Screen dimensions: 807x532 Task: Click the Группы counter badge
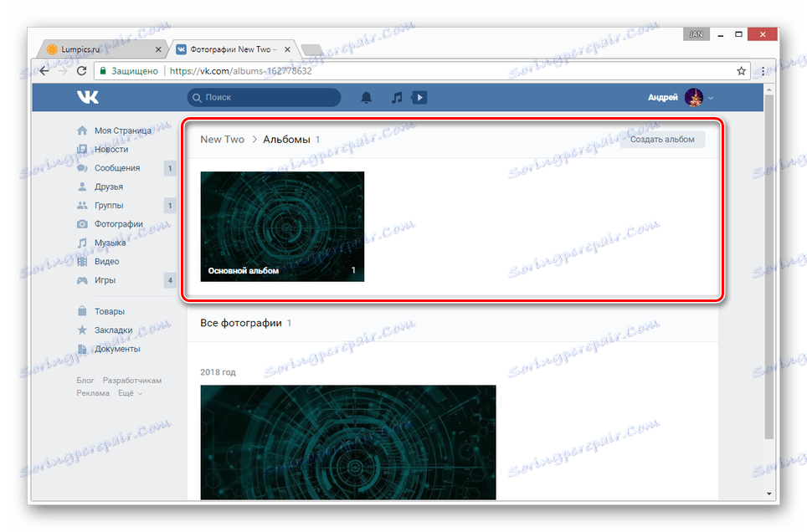click(x=170, y=206)
